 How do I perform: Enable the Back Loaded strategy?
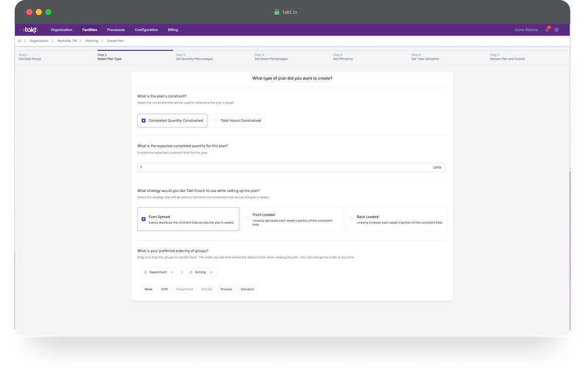pyautogui.click(x=351, y=219)
